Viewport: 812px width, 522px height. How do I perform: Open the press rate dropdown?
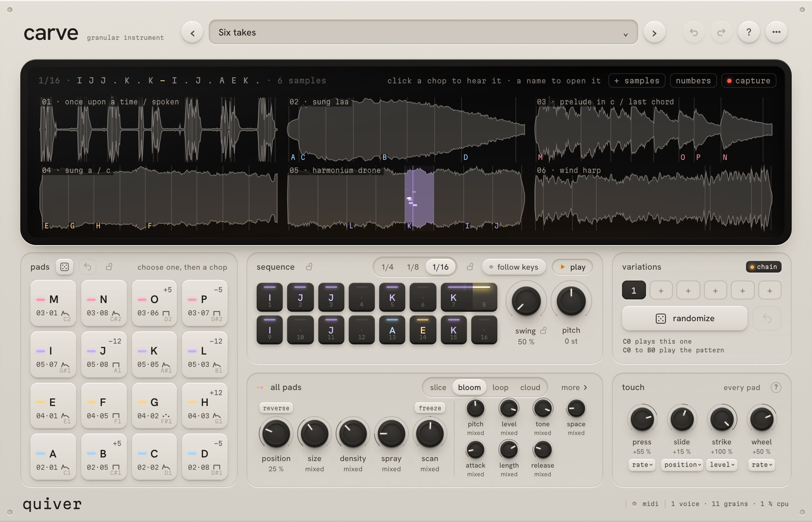click(x=642, y=465)
